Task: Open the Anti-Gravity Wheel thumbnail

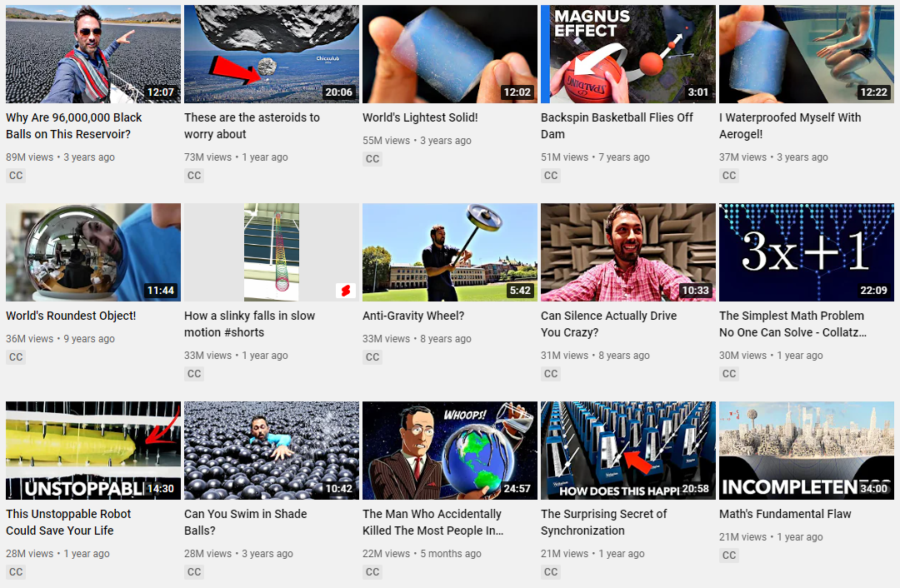Action: pos(450,252)
